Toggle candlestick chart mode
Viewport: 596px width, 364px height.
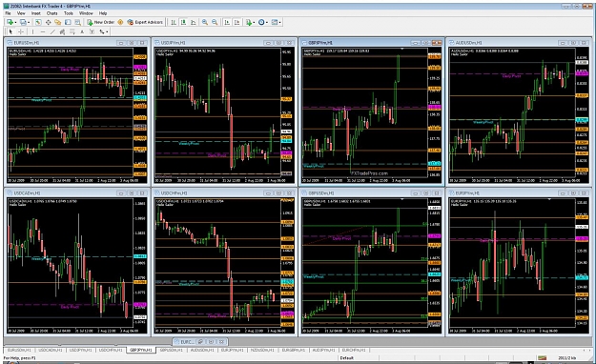(183, 22)
